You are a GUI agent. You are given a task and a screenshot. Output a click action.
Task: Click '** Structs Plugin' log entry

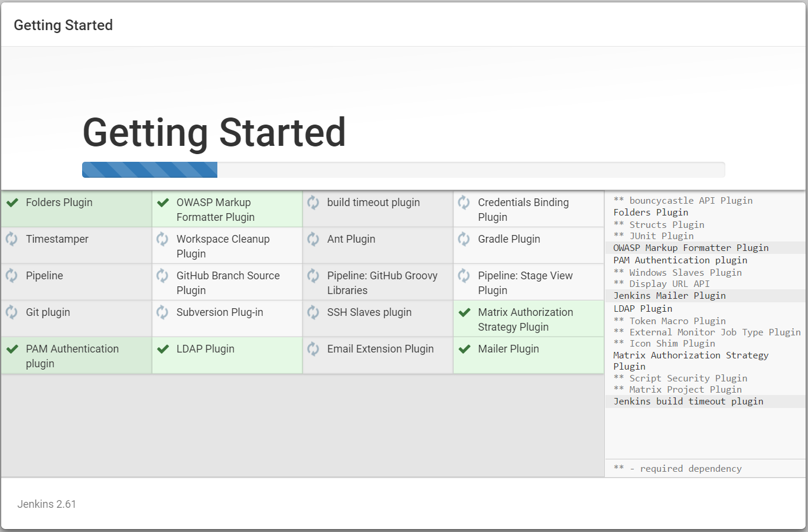(659, 224)
